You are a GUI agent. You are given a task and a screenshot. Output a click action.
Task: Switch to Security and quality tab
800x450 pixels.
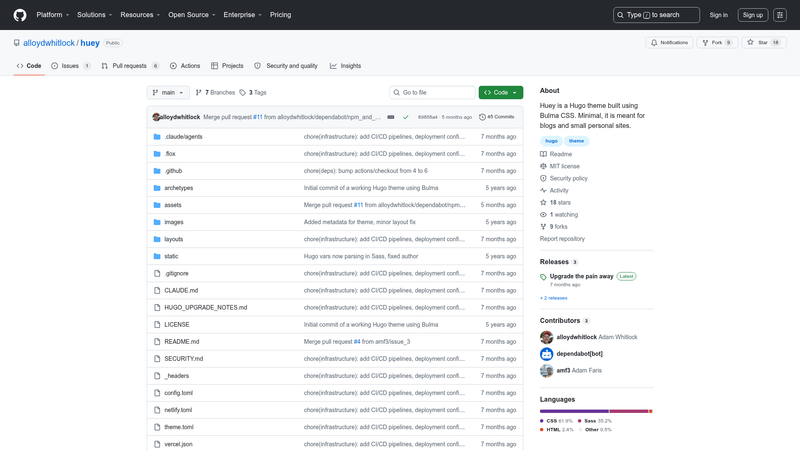click(x=286, y=66)
